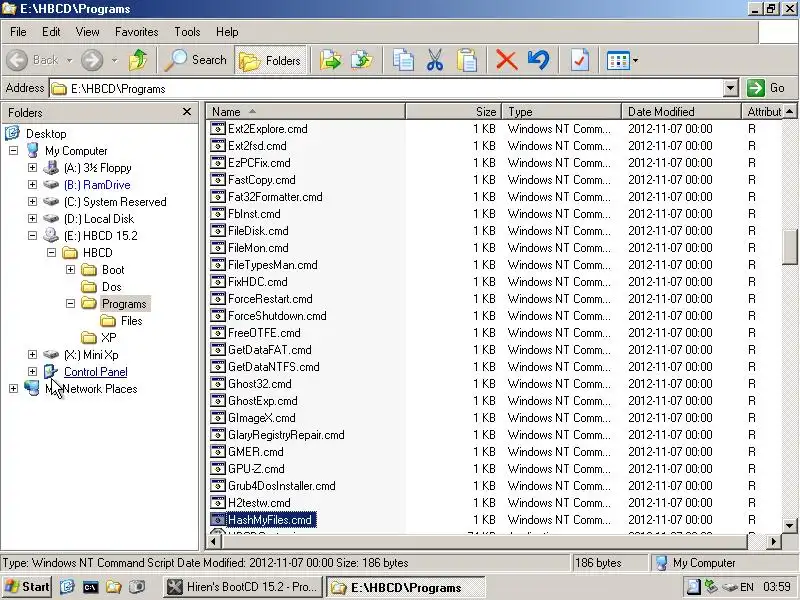
Task: Collapse the HBCD 15.2 drive node
Action: pos(33,235)
